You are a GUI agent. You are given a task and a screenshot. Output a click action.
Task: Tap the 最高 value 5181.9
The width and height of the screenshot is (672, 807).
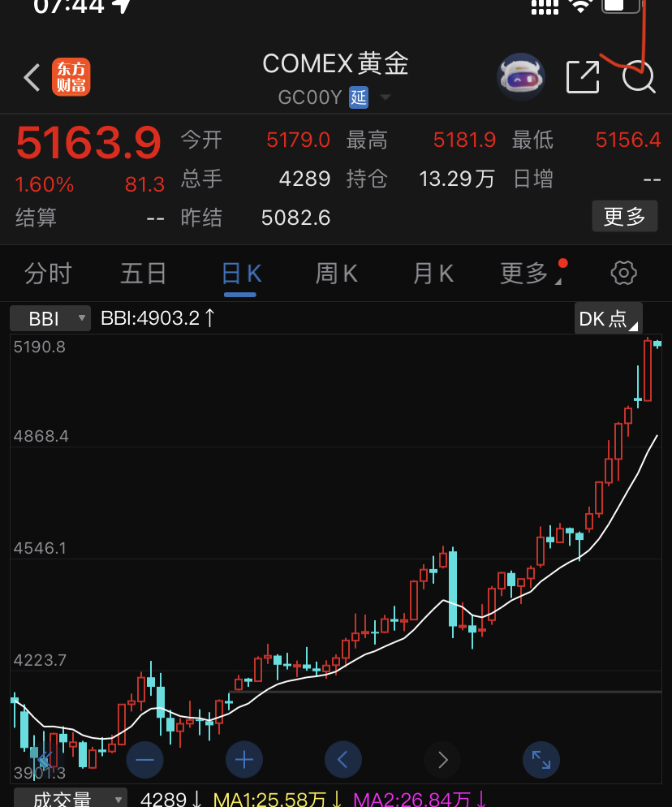(464, 140)
